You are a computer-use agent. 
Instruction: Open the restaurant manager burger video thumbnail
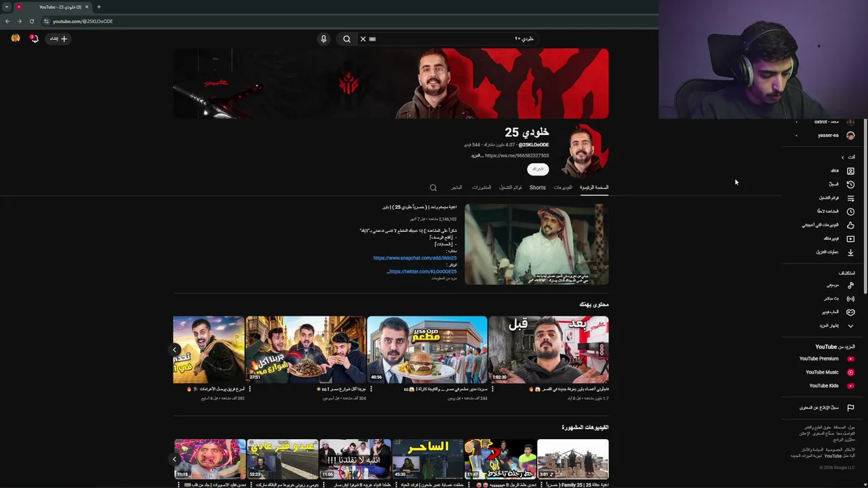427,350
